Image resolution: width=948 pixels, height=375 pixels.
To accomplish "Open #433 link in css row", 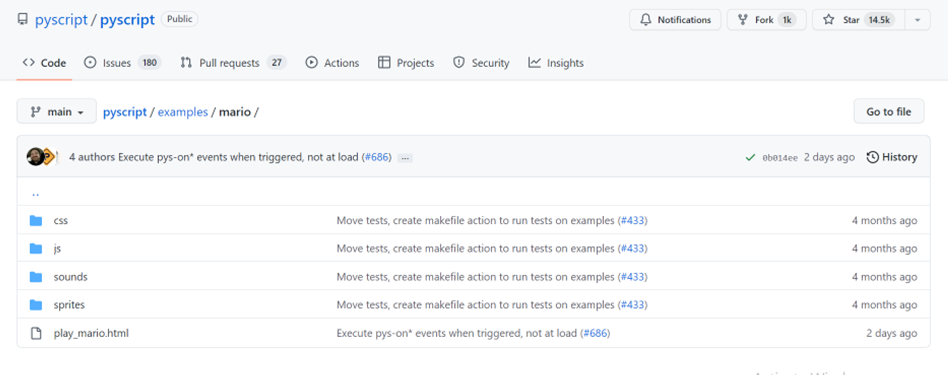I will pos(632,221).
